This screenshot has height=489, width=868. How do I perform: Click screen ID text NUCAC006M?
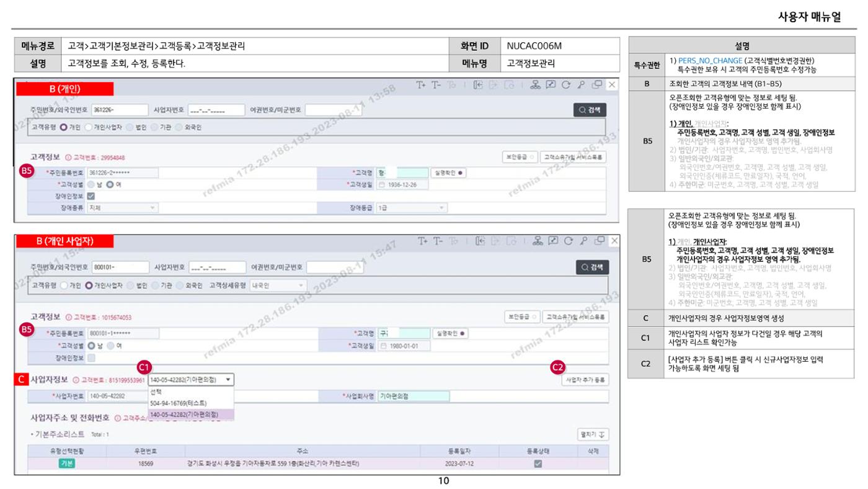tap(534, 46)
